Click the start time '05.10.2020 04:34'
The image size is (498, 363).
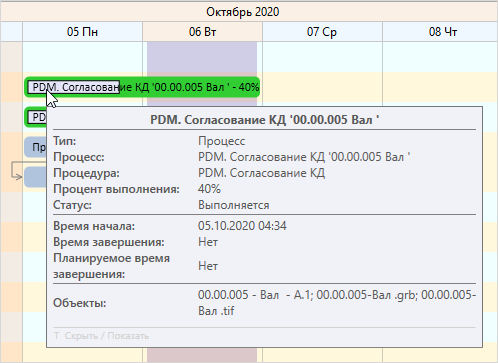[x=242, y=226]
